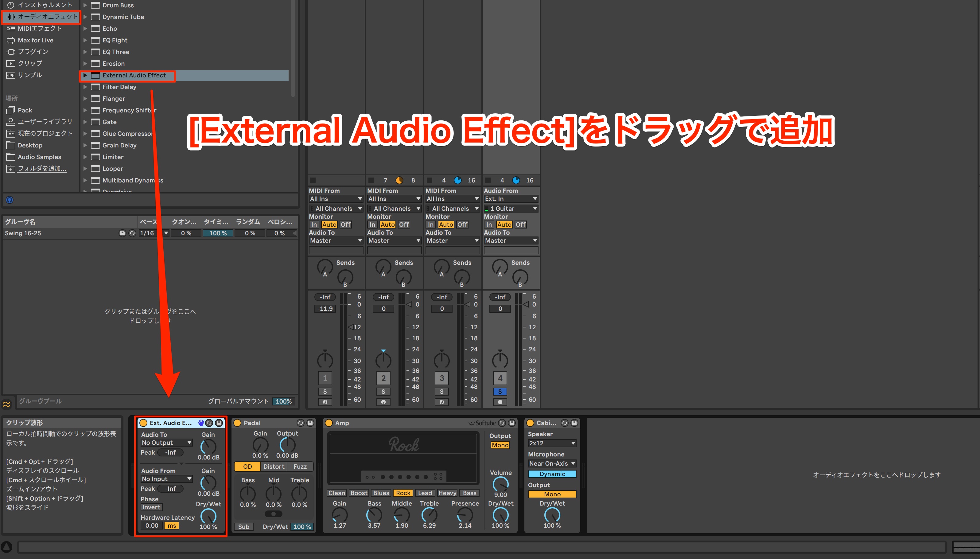Screen dimensions: 980x559
Task: Open the Desktop place
Action: [x=25, y=145]
